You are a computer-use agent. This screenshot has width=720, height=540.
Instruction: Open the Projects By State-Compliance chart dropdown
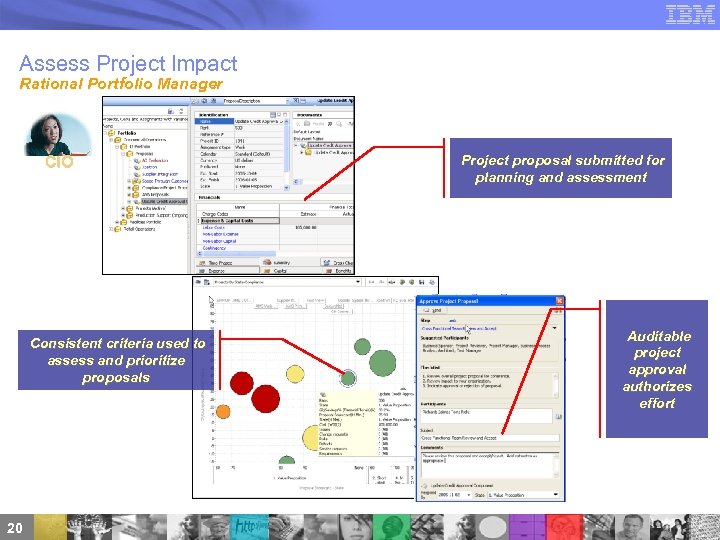coord(358,282)
